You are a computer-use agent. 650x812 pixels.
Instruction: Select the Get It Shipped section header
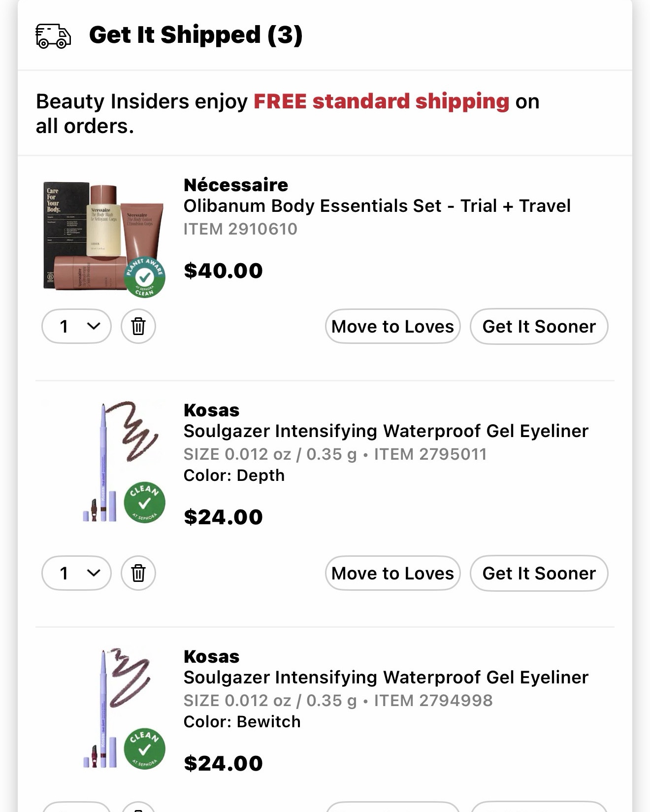pyautogui.click(x=196, y=35)
